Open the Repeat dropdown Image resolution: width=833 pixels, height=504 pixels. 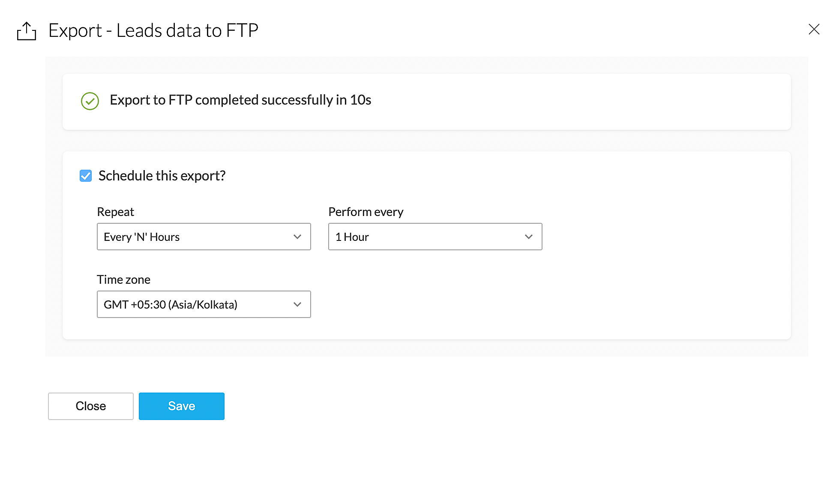[204, 237]
